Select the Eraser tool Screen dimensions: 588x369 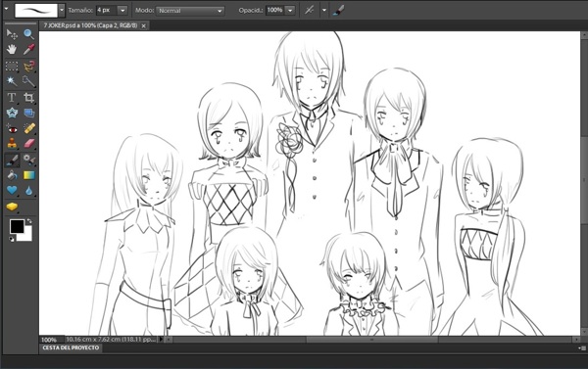click(x=28, y=144)
